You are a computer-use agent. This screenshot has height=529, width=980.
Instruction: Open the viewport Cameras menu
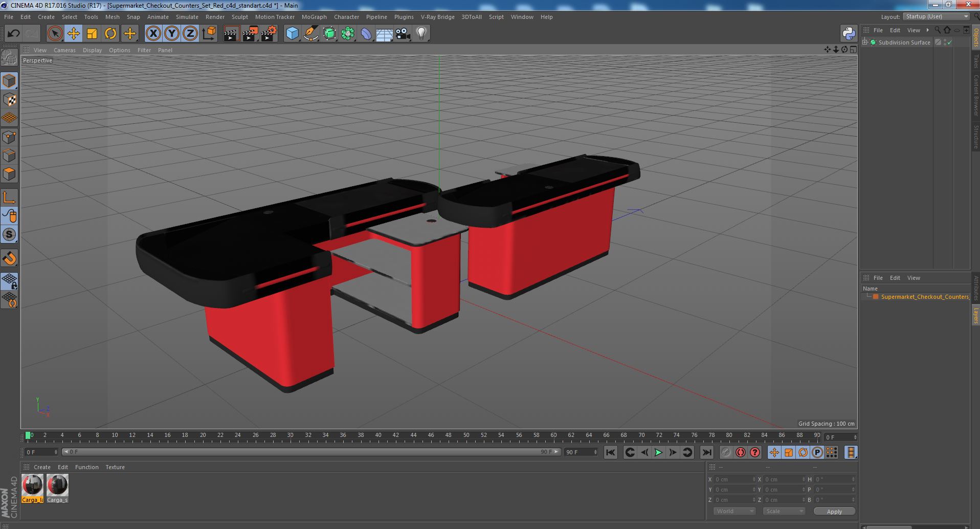64,50
